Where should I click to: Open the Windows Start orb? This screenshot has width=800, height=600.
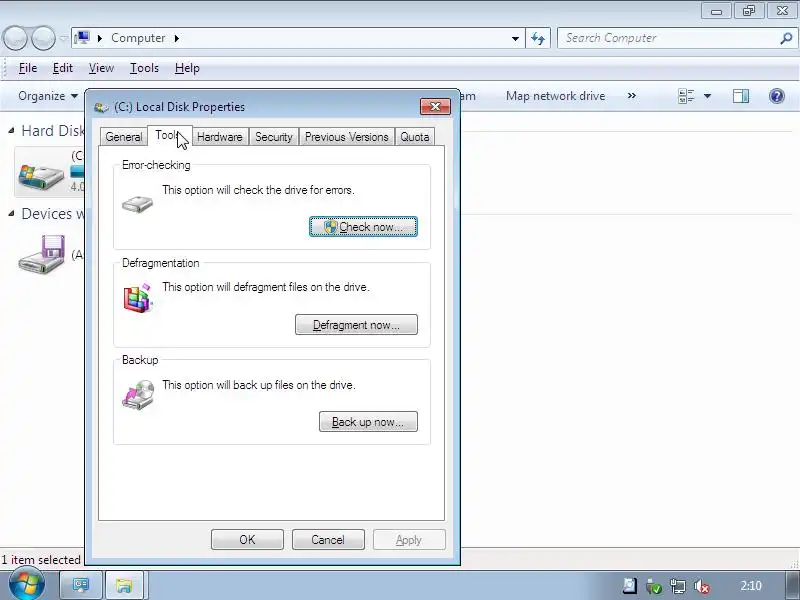(x=26, y=583)
